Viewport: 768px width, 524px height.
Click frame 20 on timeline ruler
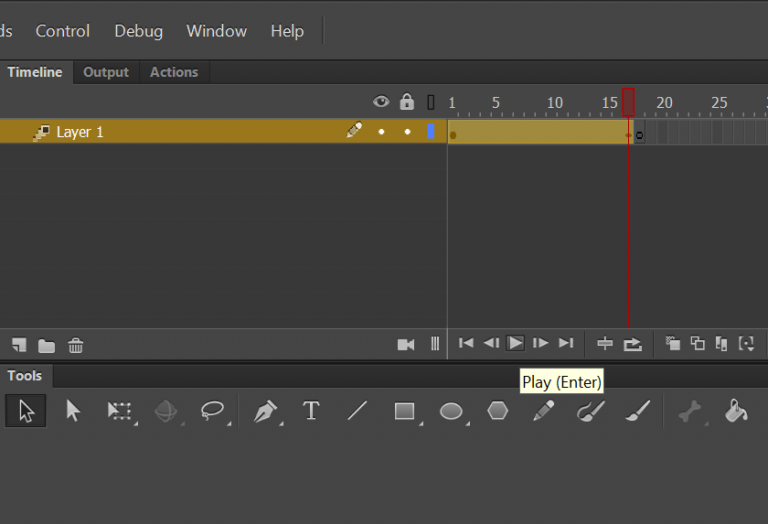(x=664, y=102)
